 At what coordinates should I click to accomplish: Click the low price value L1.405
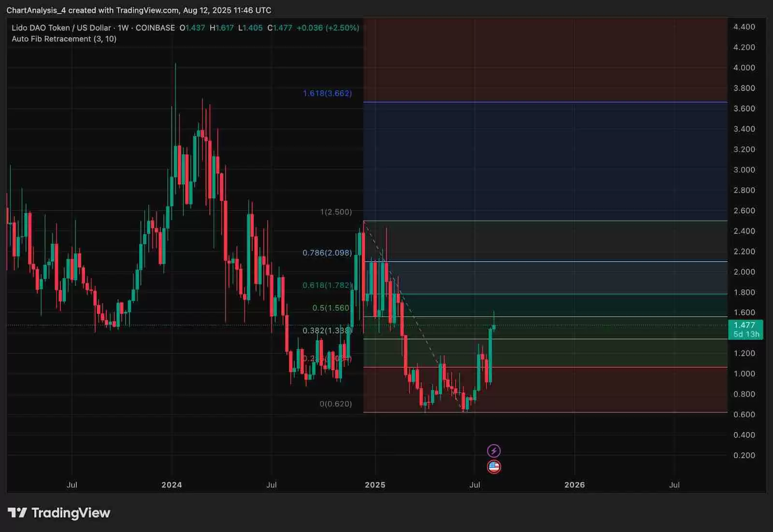[x=251, y=28]
